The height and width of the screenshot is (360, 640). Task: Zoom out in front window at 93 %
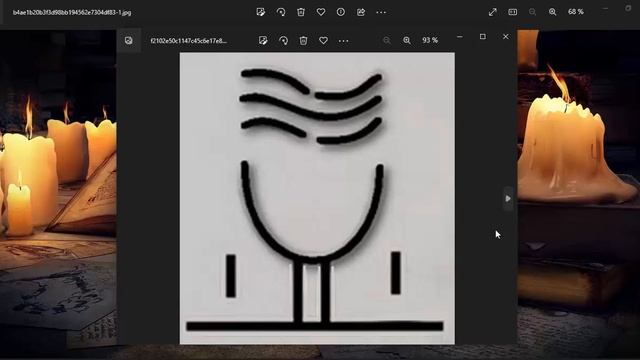(x=387, y=40)
